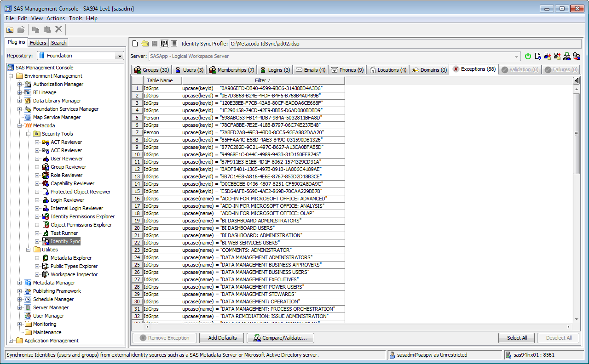Click the vertical scrollbar down arrow
The image size is (589, 364).
tap(577, 319)
